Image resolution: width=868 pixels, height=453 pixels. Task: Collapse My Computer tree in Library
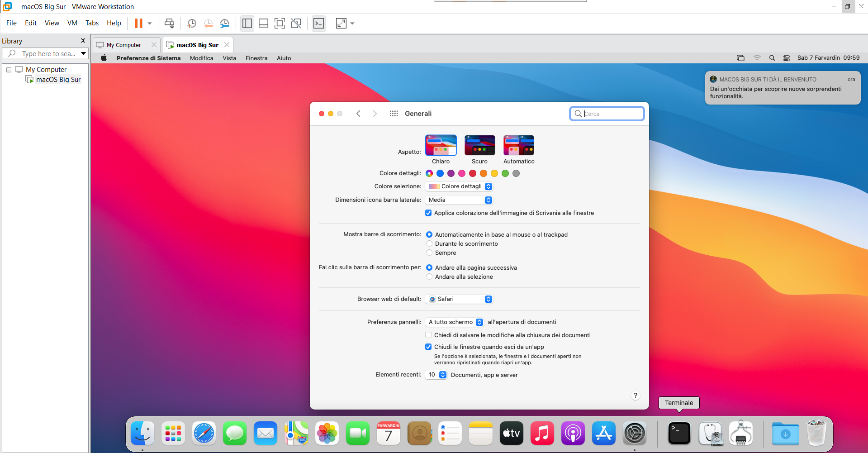point(9,70)
